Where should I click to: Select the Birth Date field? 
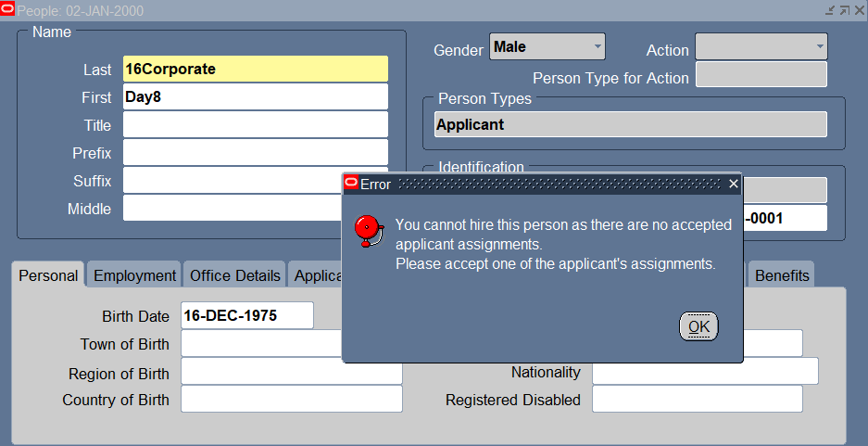pos(246,315)
